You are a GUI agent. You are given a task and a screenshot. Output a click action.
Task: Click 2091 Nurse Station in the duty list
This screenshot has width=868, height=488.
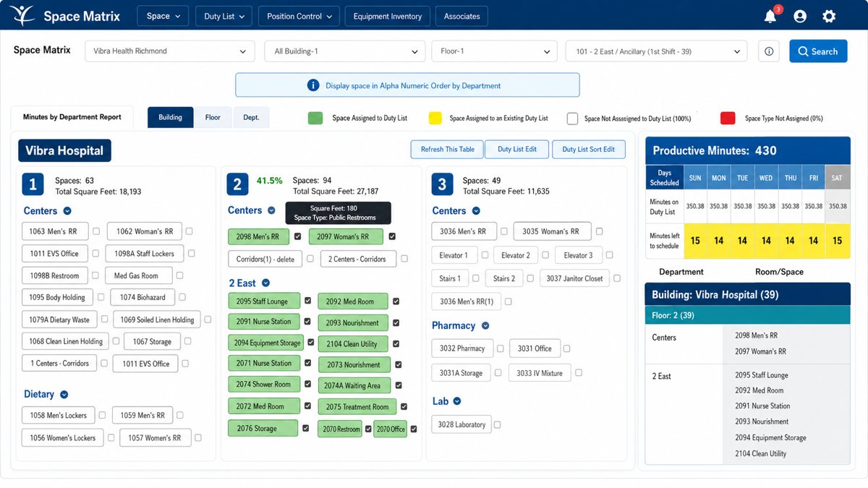click(762, 406)
